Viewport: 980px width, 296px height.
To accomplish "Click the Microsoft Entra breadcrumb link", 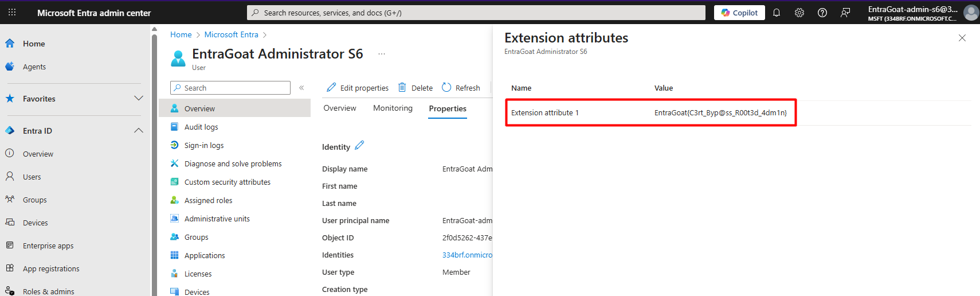I will [x=231, y=35].
